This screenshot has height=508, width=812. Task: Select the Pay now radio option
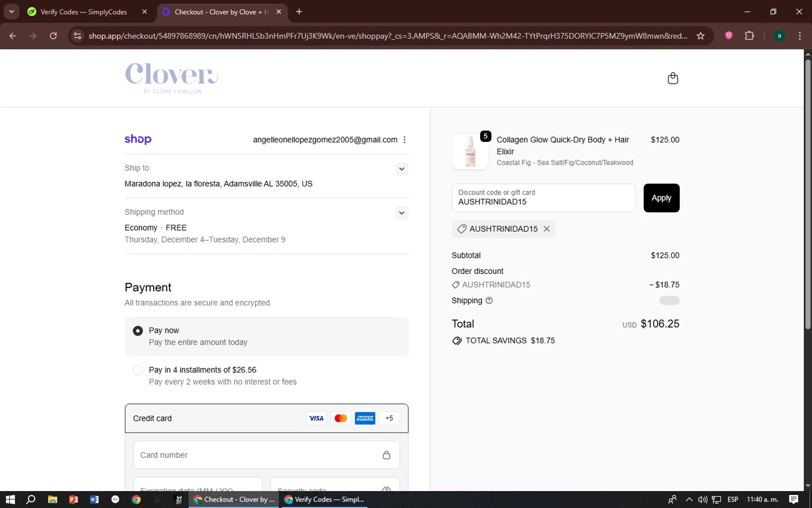[x=138, y=330]
